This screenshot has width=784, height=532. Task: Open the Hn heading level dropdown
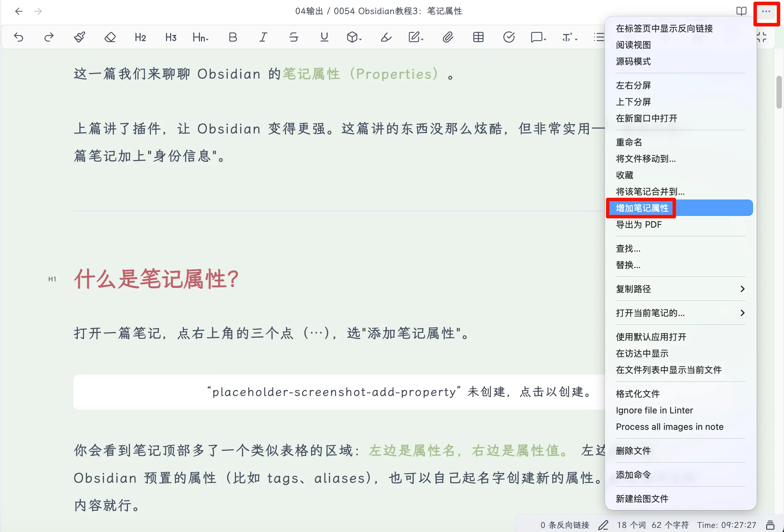point(201,37)
